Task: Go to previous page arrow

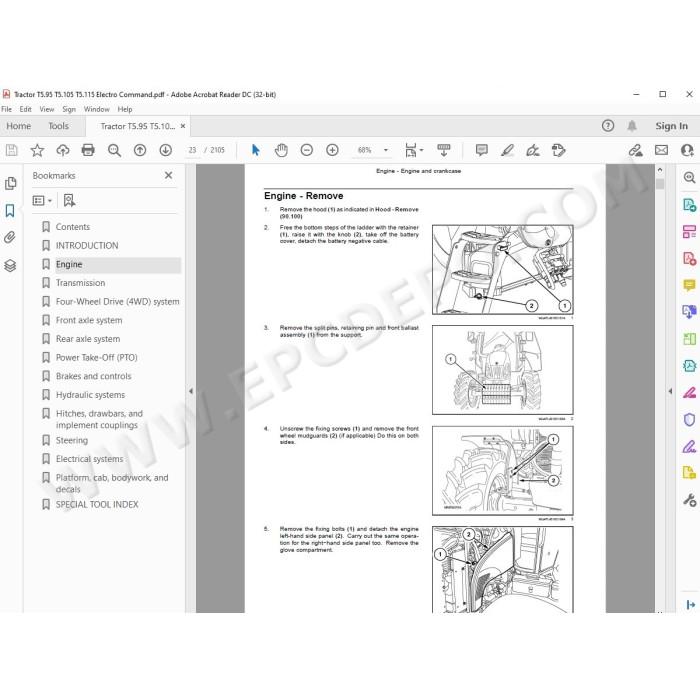Action: [x=140, y=150]
